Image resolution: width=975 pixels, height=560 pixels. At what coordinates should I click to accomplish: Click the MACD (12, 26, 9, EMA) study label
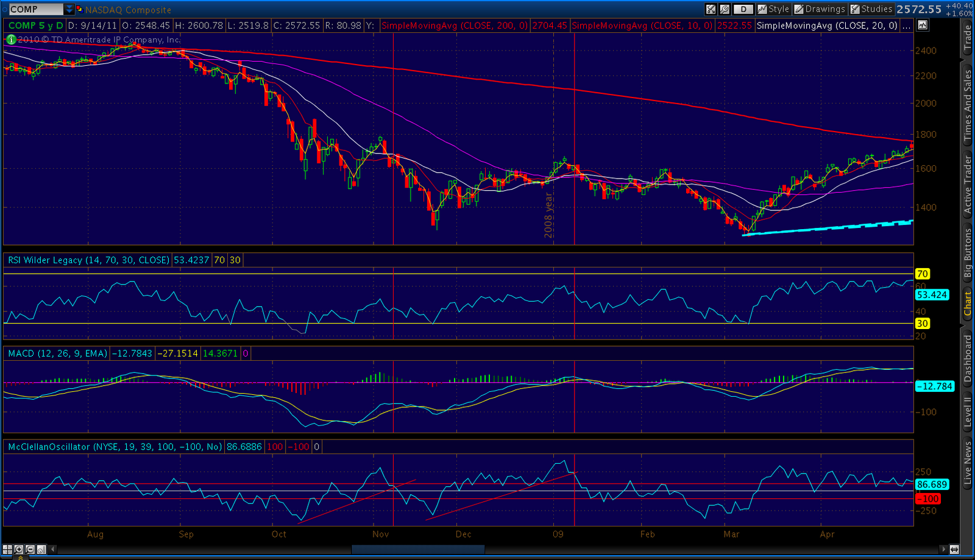point(58,353)
